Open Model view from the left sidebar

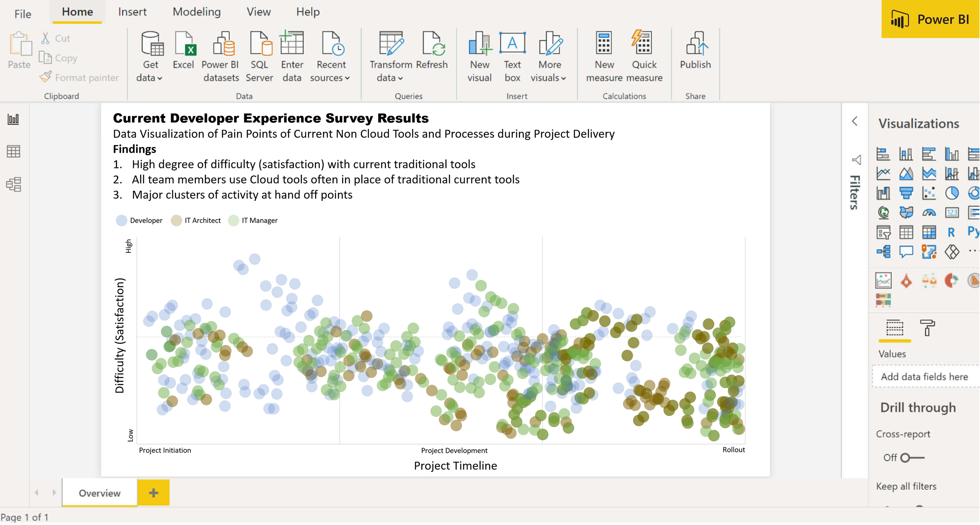[x=14, y=185]
